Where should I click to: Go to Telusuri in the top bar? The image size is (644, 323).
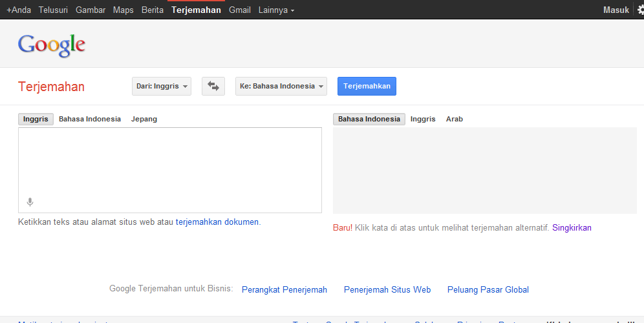coord(53,10)
